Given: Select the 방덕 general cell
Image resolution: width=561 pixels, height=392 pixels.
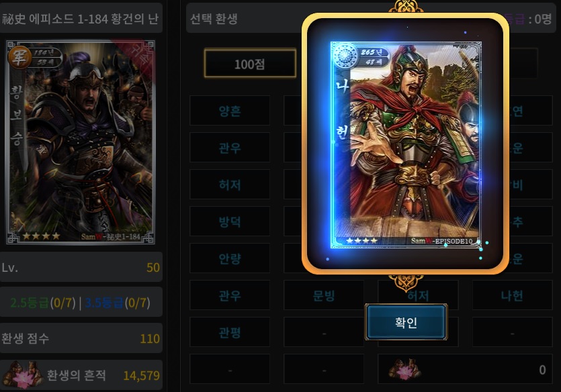Looking at the screenshot, I should [x=230, y=222].
